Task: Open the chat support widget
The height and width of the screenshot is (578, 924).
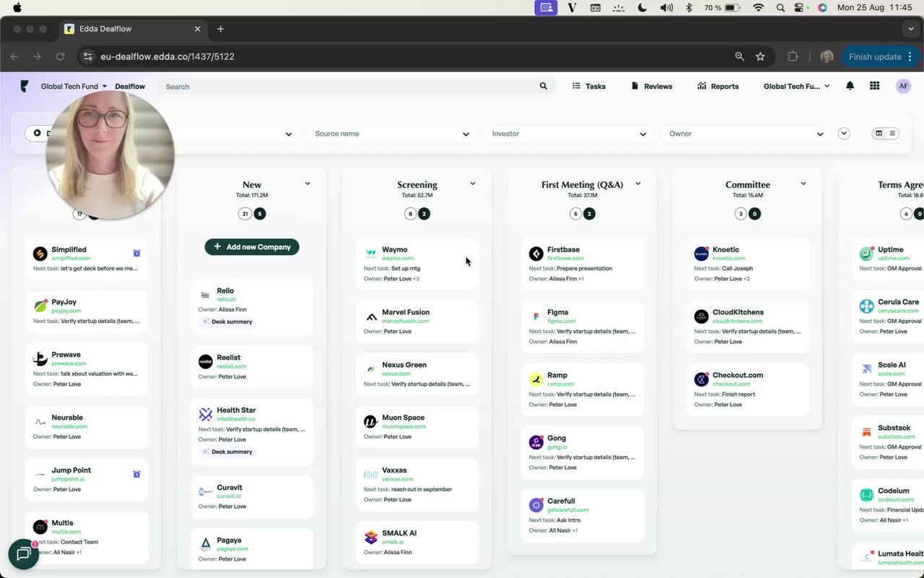Action: pyautogui.click(x=23, y=554)
